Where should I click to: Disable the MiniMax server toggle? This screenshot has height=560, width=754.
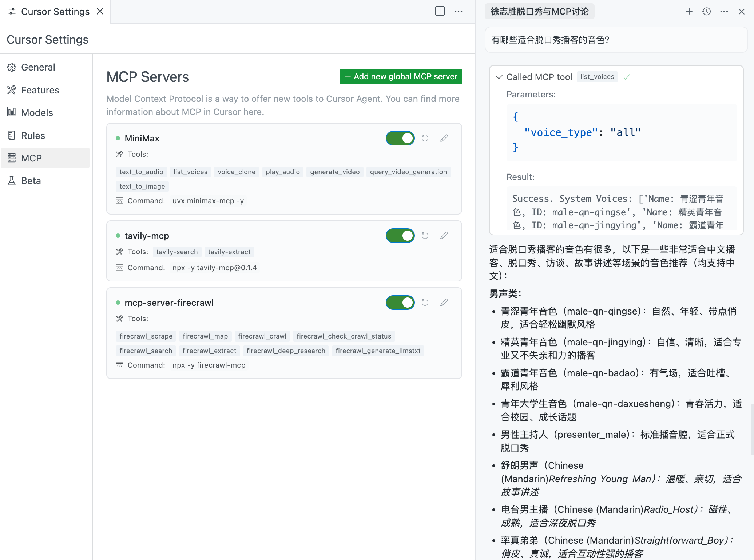click(400, 138)
